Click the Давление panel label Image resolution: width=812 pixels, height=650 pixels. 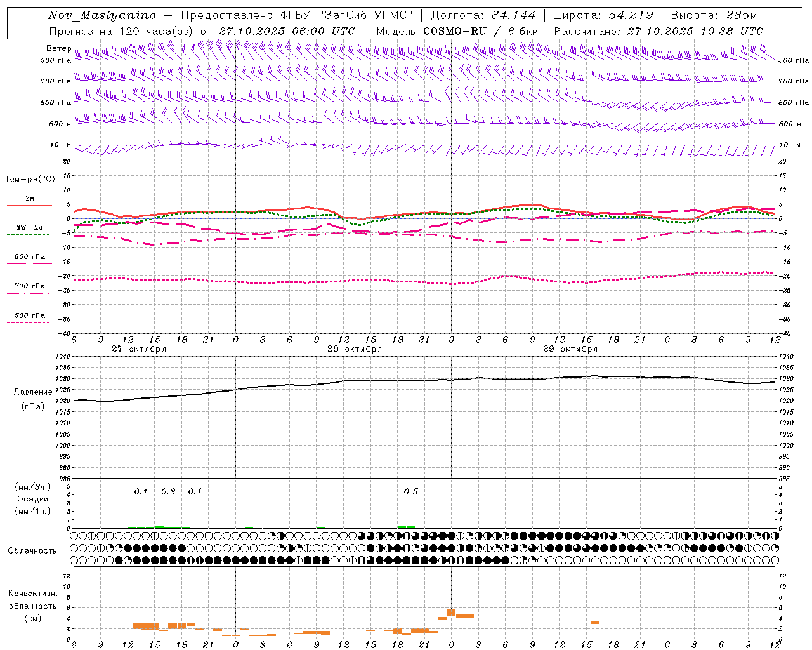(33, 392)
